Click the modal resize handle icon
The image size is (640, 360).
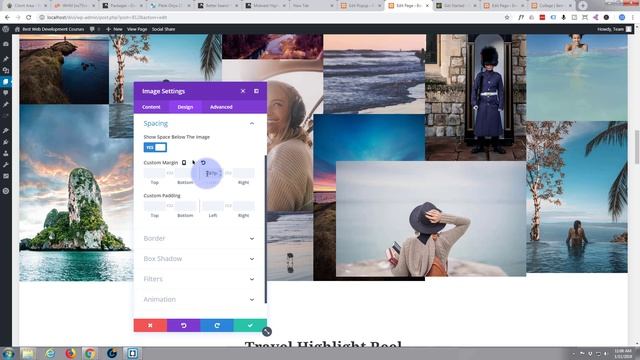pyautogui.click(x=267, y=332)
